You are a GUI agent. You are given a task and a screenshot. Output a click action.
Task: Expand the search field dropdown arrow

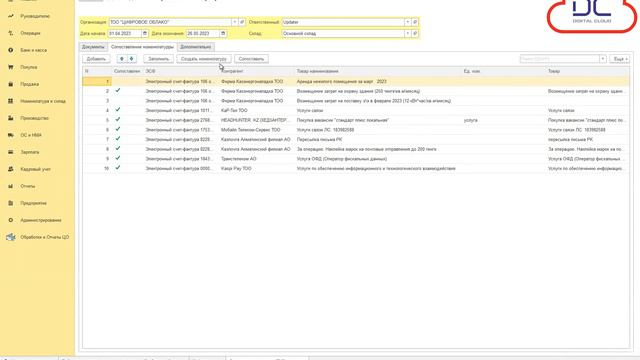[602, 59]
